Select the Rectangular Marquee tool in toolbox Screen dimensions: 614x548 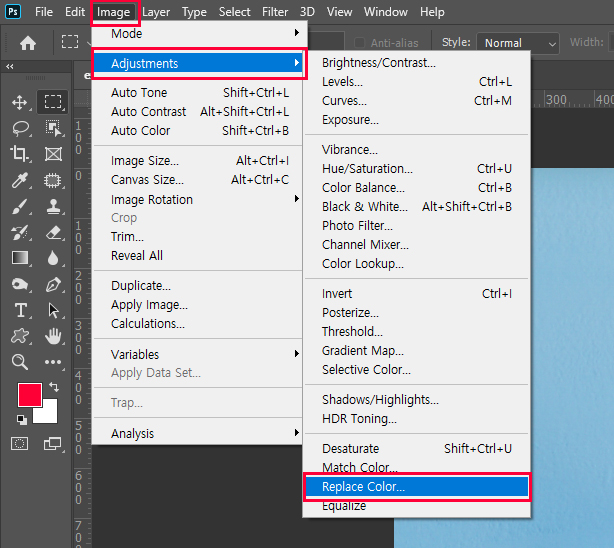[53, 102]
